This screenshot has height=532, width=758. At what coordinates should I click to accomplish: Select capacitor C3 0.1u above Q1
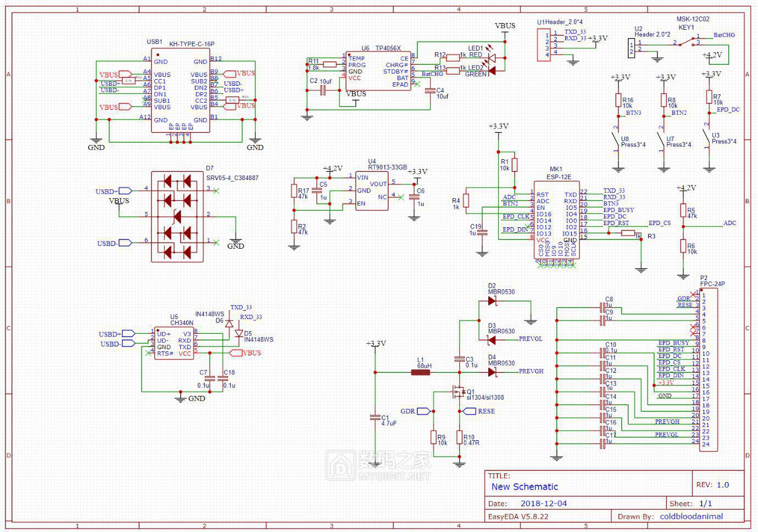coord(459,359)
